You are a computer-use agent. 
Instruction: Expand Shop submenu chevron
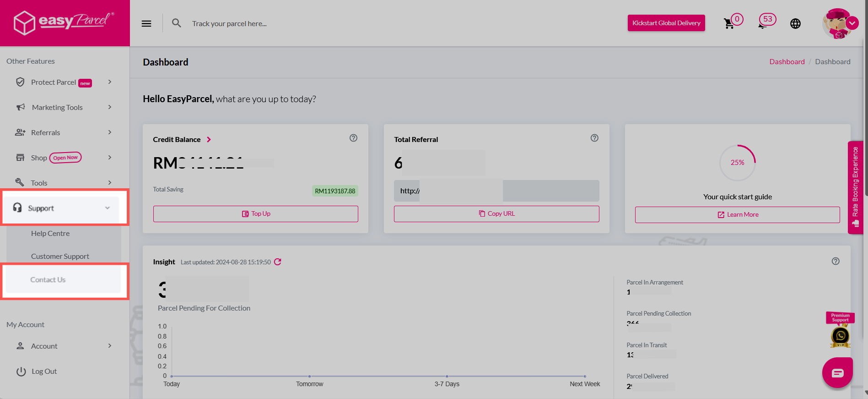110,158
